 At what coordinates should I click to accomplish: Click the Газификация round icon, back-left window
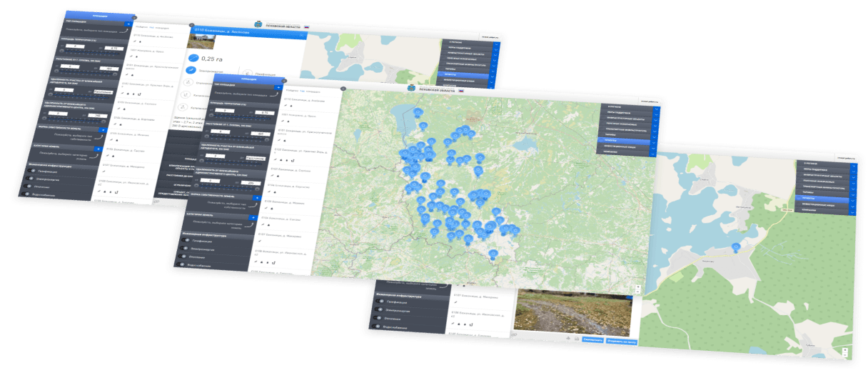tap(248, 73)
